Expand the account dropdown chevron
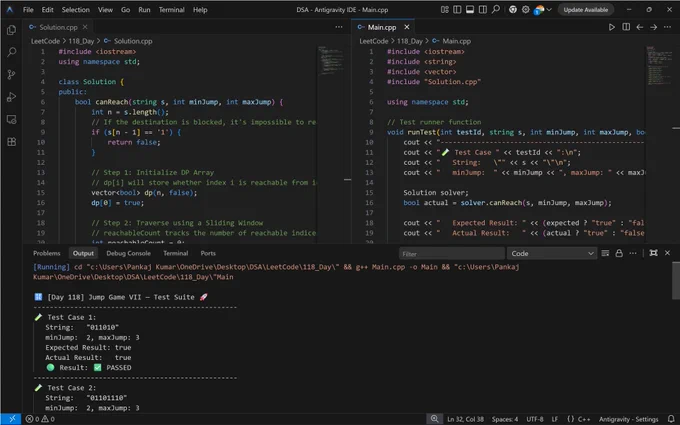The image size is (680, 425). 549,10
